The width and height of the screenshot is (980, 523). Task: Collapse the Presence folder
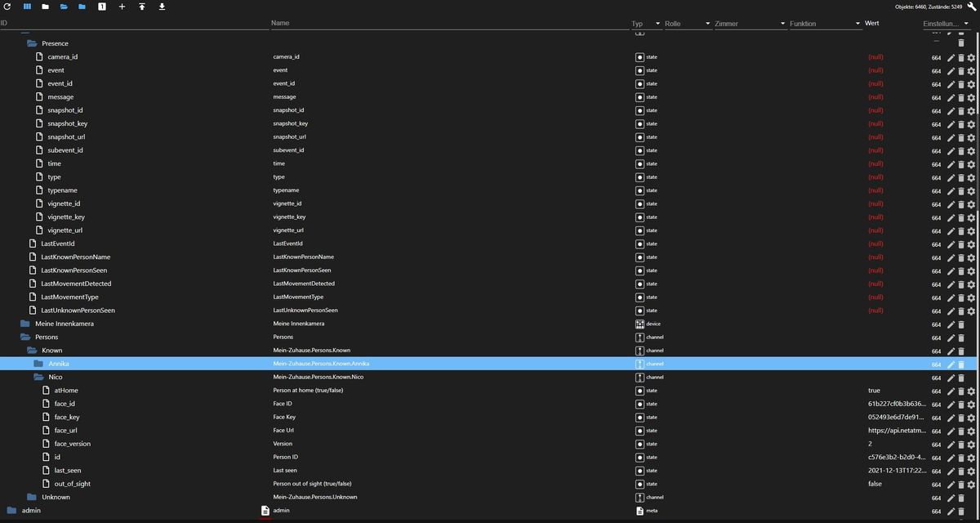pyautogui.click(x=32, y=43)
